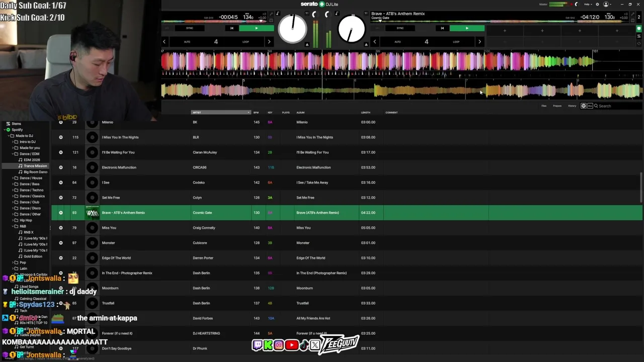Jump to track start on right deck
The width and height of the screenshot is (644, 362).
coord(442,28)
